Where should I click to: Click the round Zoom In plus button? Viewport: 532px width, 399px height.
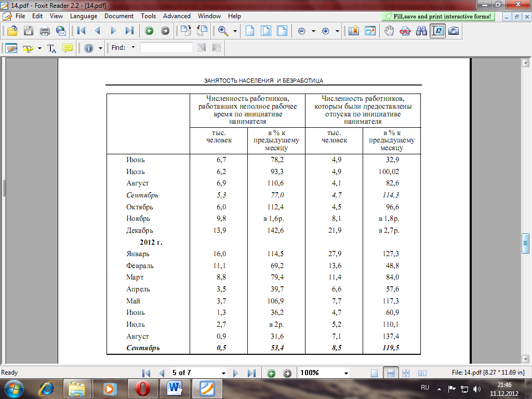coord(325,31)
